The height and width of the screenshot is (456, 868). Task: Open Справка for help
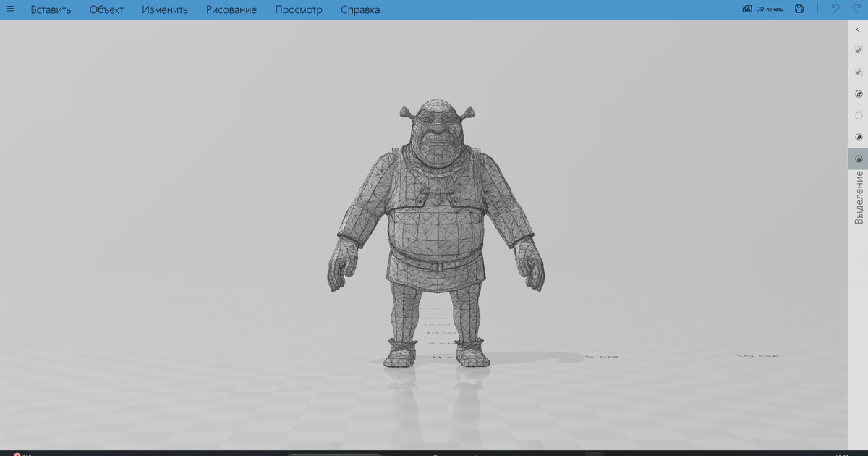pos(359,9)
